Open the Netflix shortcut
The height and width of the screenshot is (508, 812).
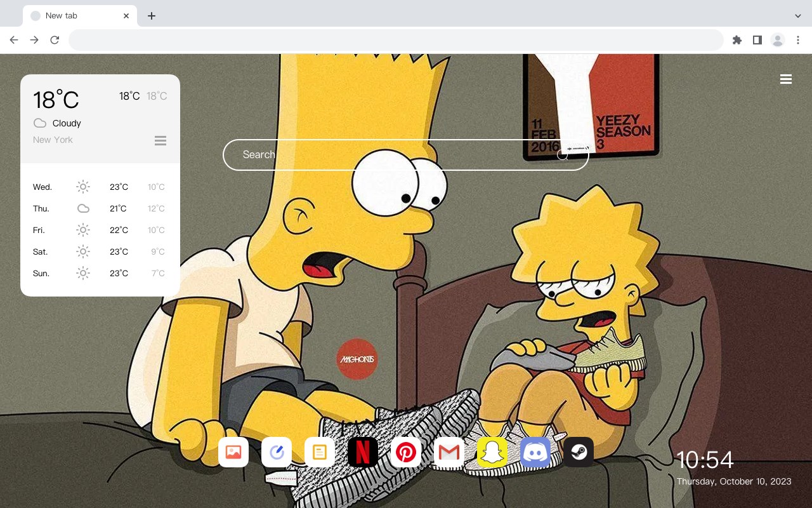point(363,452)
